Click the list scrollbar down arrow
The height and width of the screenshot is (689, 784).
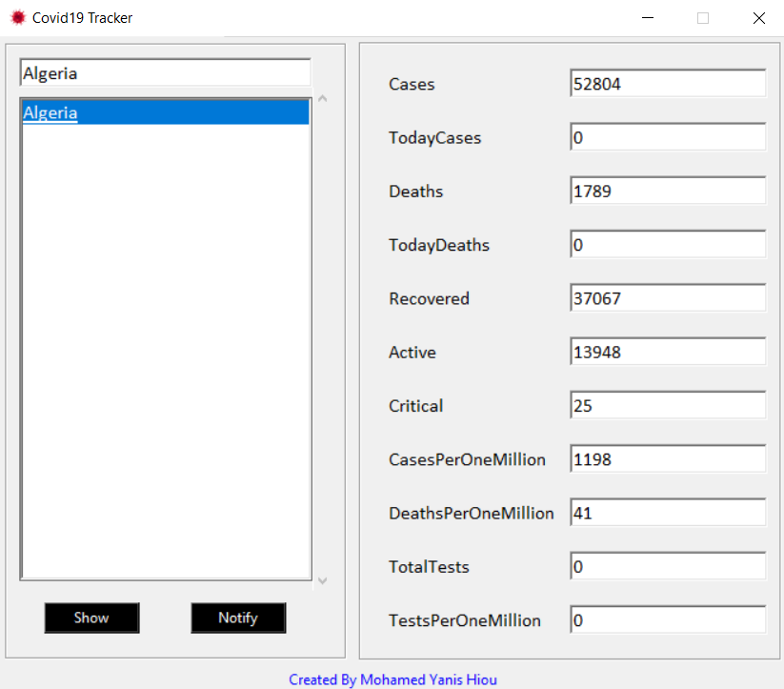[322, 580]
